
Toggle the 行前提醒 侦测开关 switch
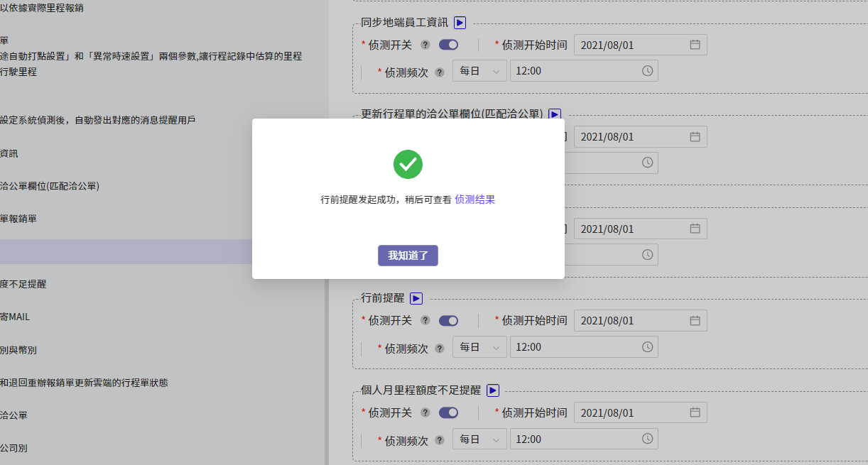click(x=448, y=321)
